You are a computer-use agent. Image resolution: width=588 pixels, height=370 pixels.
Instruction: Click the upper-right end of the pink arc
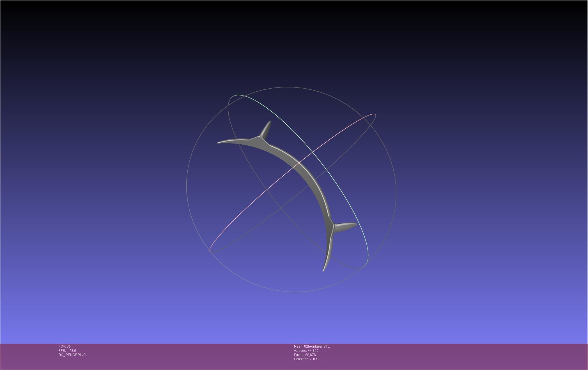[374, 115]
